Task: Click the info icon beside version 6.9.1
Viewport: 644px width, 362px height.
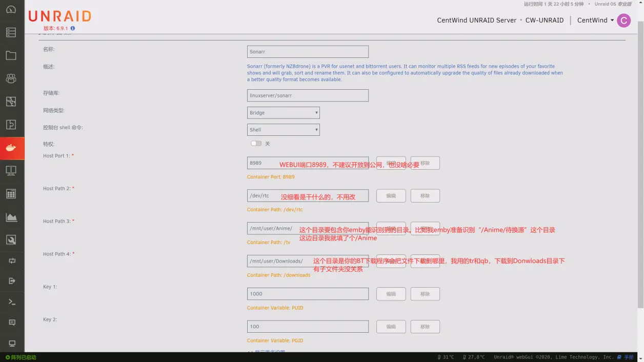Action: pyautogui.click(x=73, y=28)
